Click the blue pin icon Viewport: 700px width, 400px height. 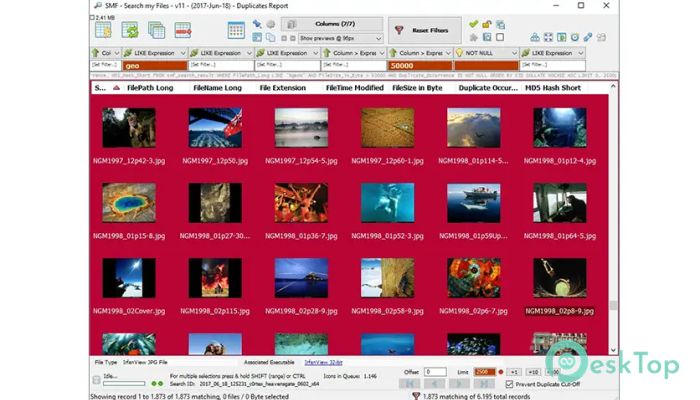click(257, 24)
